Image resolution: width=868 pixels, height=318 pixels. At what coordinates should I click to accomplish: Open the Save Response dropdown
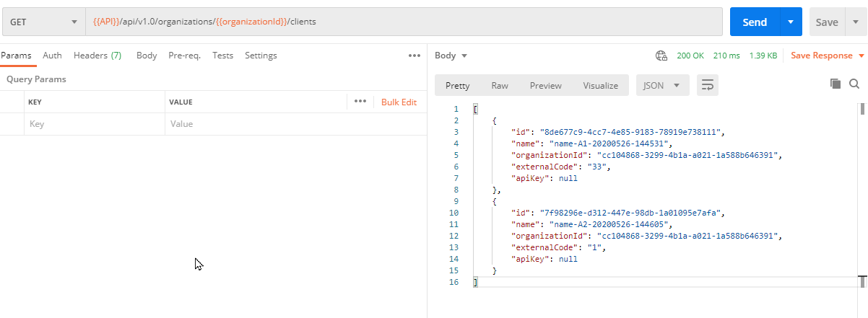(827, 56)
